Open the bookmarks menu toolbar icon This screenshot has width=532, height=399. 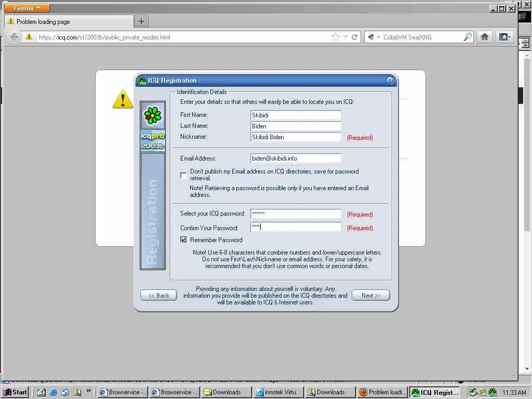pyautogui.click(x=504, y=37)
